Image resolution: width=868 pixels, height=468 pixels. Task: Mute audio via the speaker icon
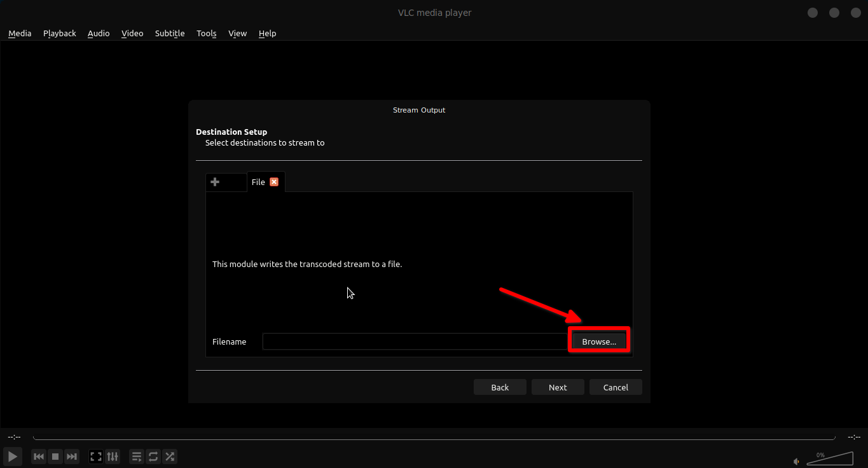[x=796, y=461]
